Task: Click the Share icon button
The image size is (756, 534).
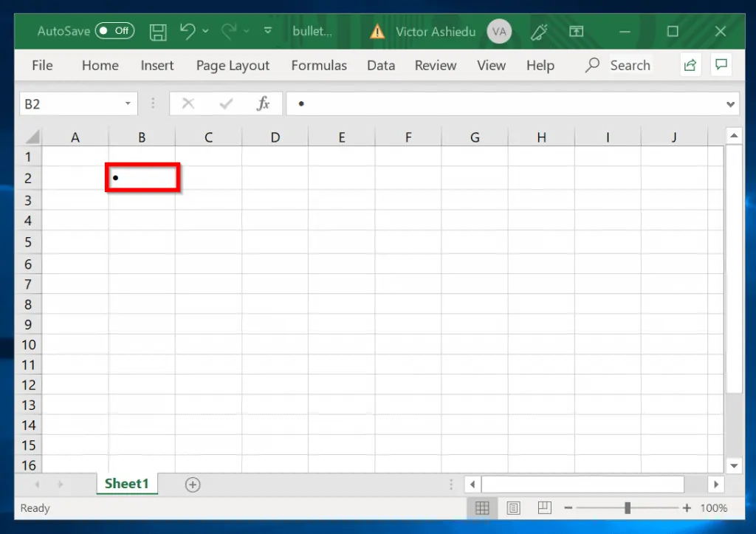Action: pos(690,65)
